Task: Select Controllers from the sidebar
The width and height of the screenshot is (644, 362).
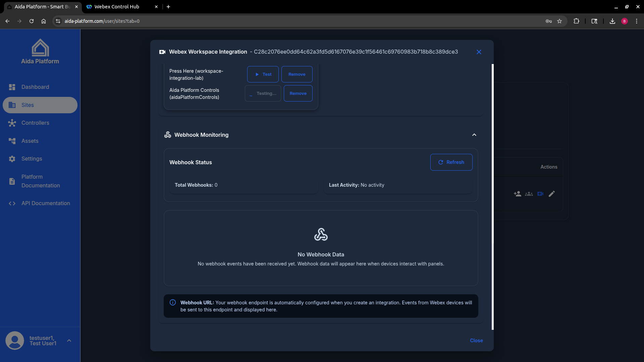Action: 35,123
